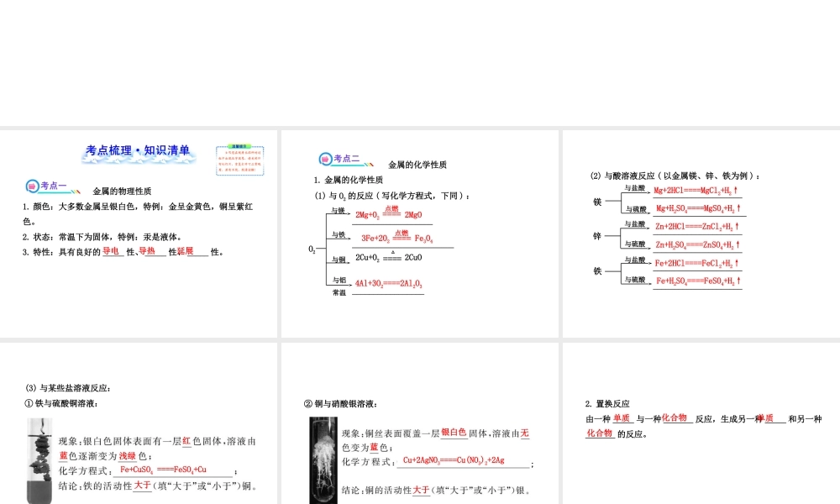Click the red answer 银白色
The image size is (840, 504).
pos(454,432)
